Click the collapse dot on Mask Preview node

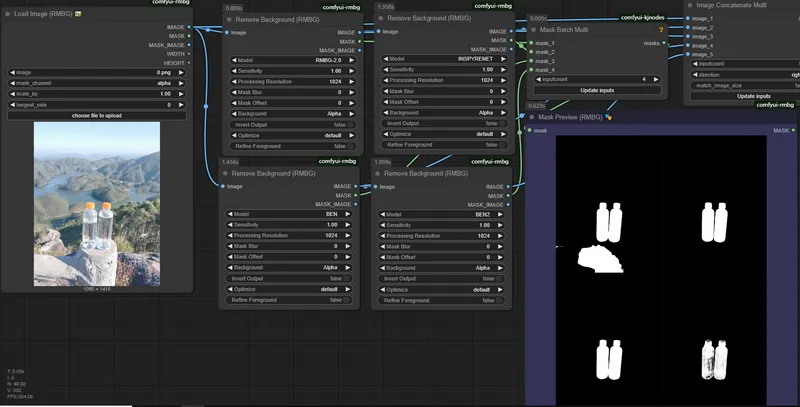[532, 117]
